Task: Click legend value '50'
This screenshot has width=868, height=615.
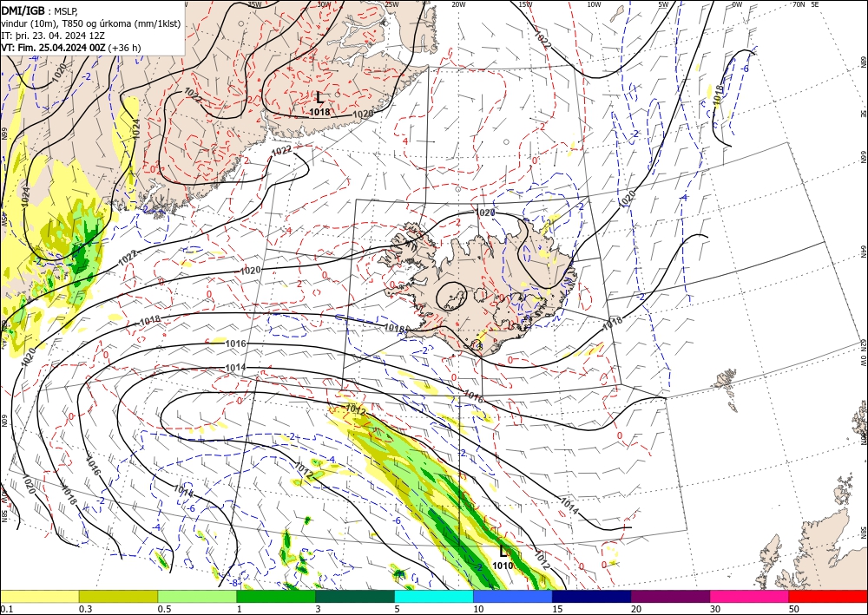Action: (x=794, y=609)
